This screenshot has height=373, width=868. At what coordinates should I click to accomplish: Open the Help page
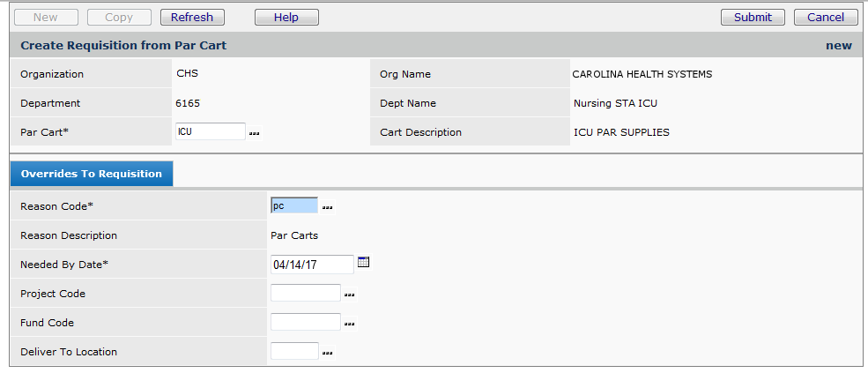[286, 17]
